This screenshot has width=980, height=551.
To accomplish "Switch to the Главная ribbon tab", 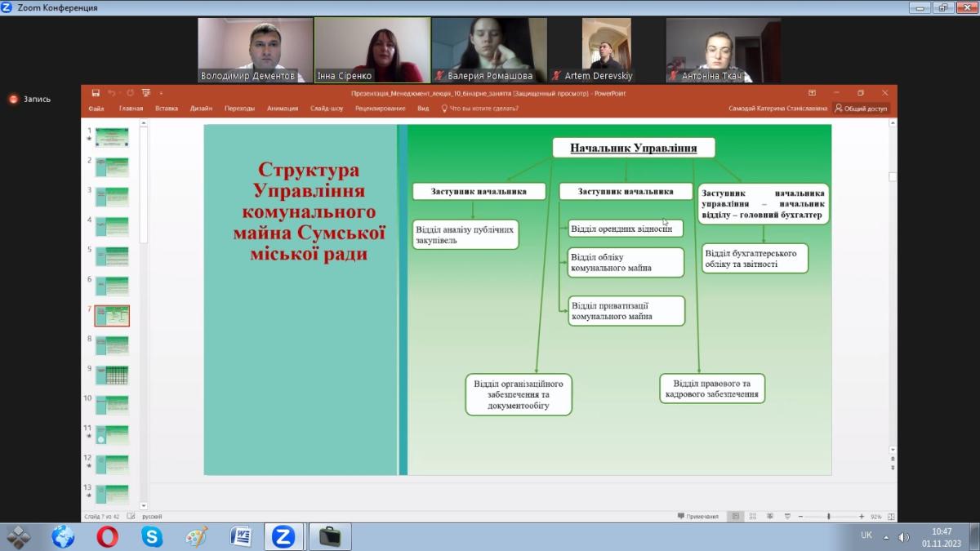I will click(131, 108).
